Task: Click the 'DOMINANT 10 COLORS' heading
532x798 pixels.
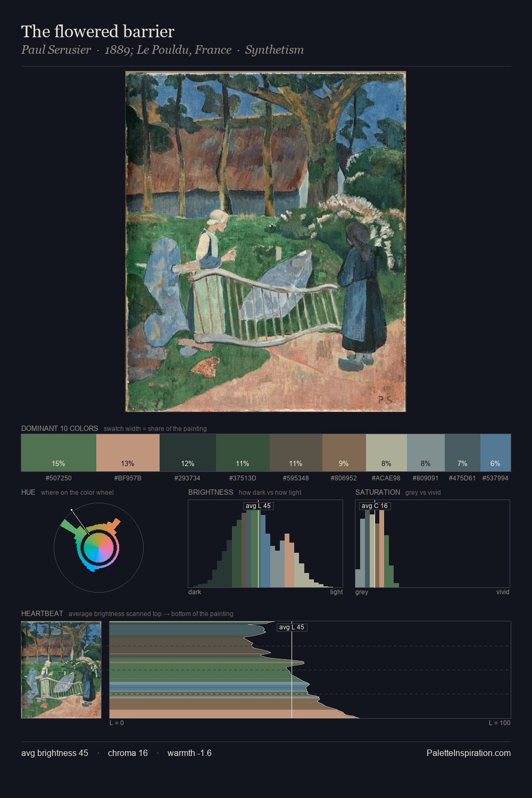Action: 60,428
